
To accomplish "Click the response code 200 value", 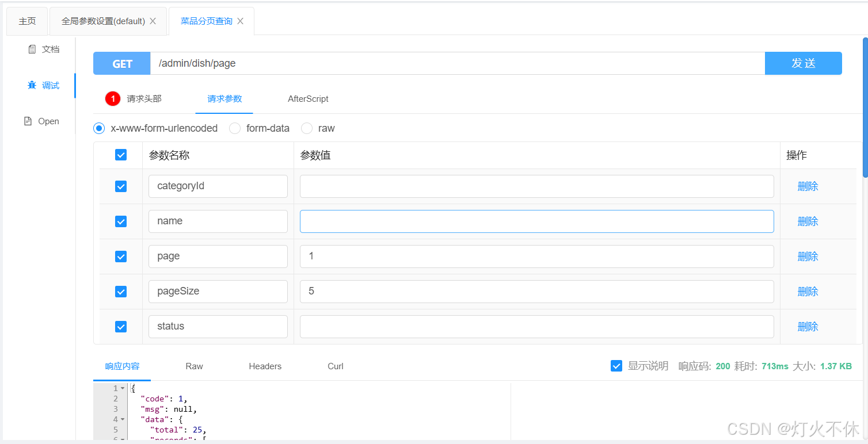I will pyautogui.click(x=723, y=366).
